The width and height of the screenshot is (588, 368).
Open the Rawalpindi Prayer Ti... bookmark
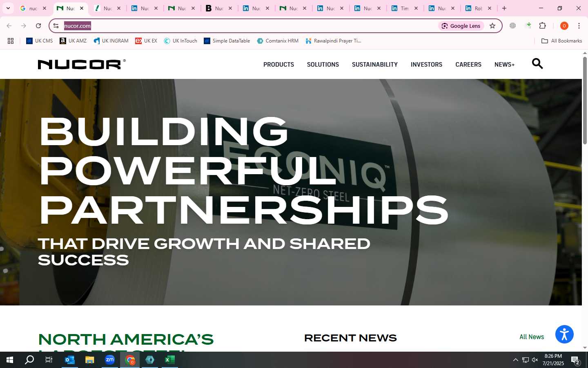(x=333, y=41)
